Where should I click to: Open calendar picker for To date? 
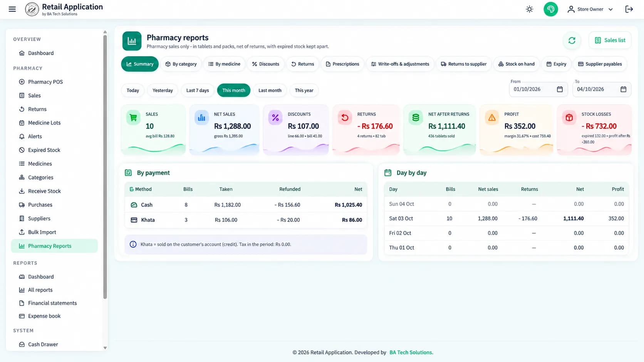(x=623, y=89)
